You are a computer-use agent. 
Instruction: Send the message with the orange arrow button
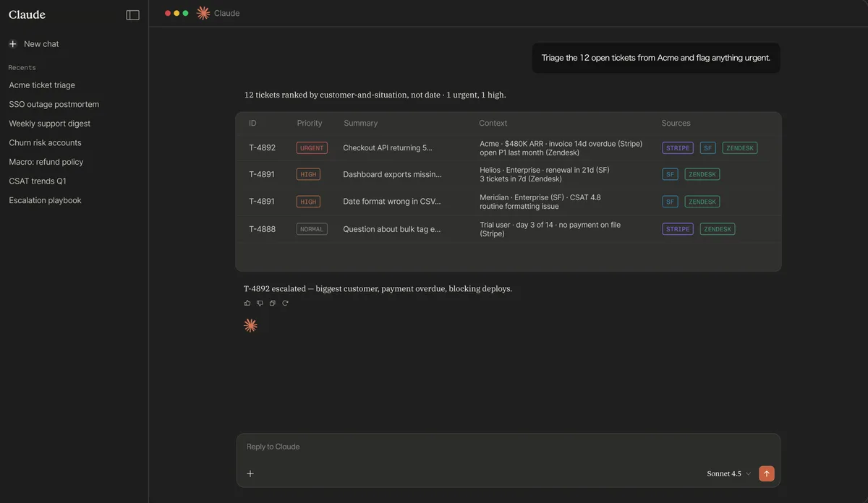tap(767, 473)
